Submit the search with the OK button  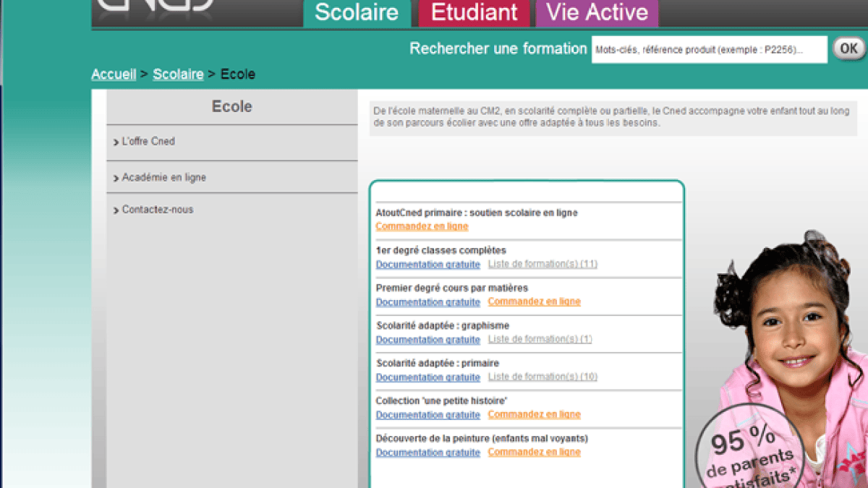point(848,48)
